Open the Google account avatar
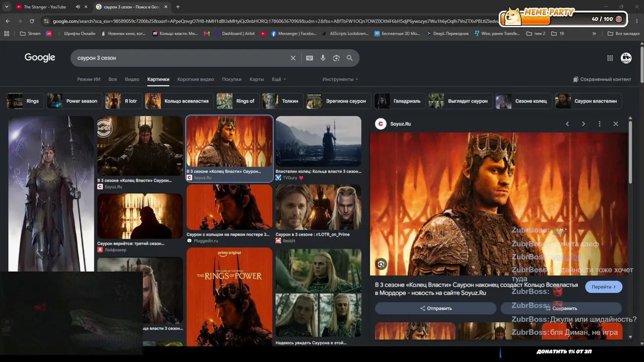 coord(626,58)
